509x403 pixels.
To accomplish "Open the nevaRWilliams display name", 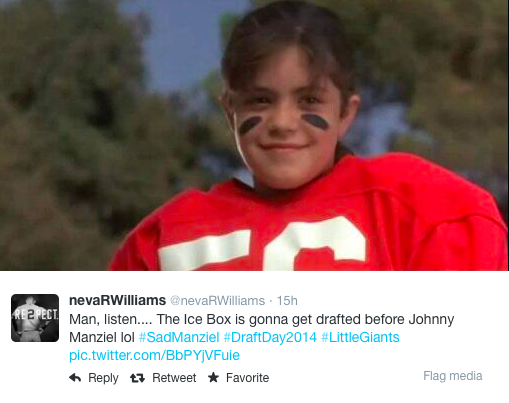I will (117, 300).
